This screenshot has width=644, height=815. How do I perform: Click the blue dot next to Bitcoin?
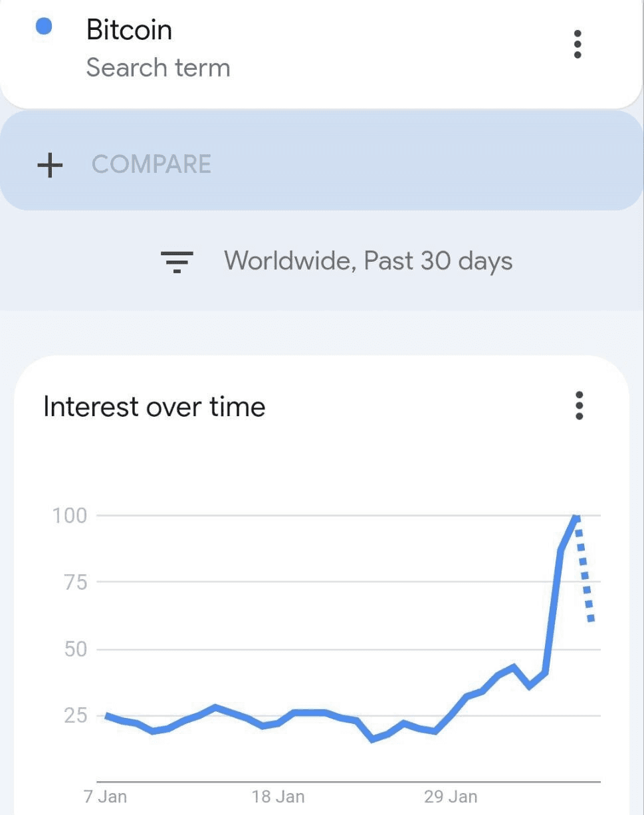point(43,27)
